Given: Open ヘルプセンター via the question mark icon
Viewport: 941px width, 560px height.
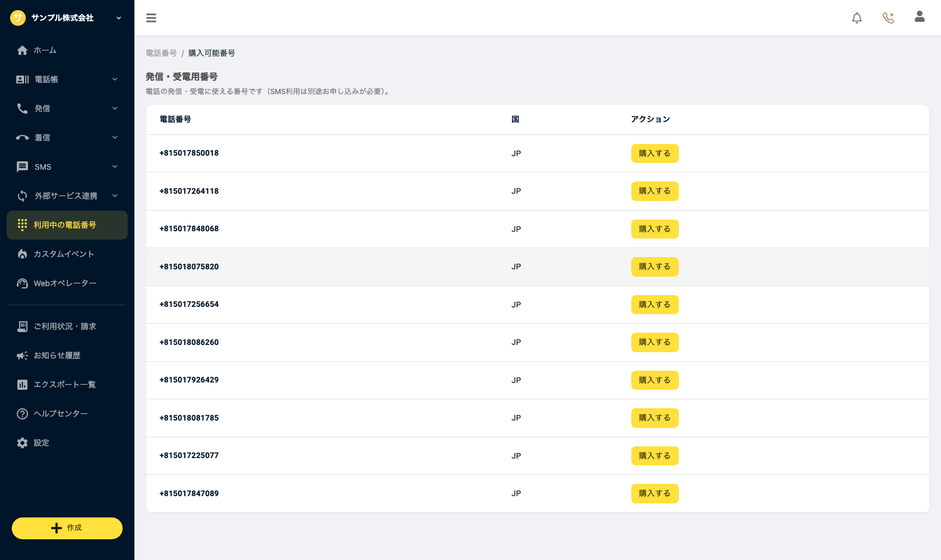Looking at the screenshot, I should pyautogui.click(x=22, y=414).
